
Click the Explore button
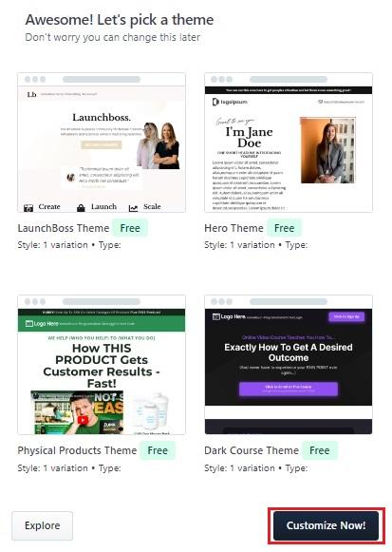pos(42,526)
